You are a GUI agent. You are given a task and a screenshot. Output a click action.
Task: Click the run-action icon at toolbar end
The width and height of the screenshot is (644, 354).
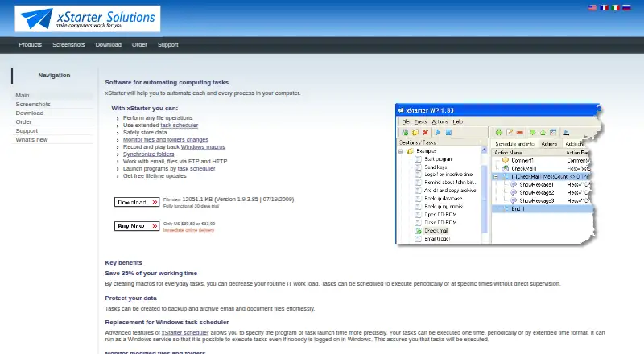[566, 132]
